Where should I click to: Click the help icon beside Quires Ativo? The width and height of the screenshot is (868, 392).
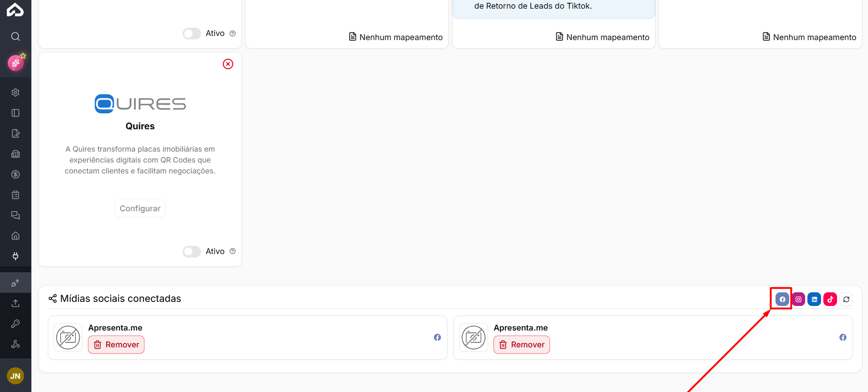pyautogui.click(x=233, y=251)
